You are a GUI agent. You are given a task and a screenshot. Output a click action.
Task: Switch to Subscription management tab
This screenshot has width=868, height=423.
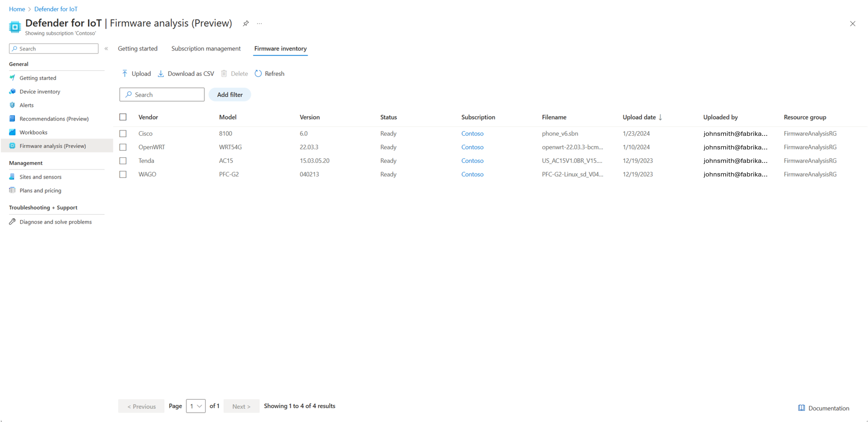pyautogui.click(x=206, y=49)
